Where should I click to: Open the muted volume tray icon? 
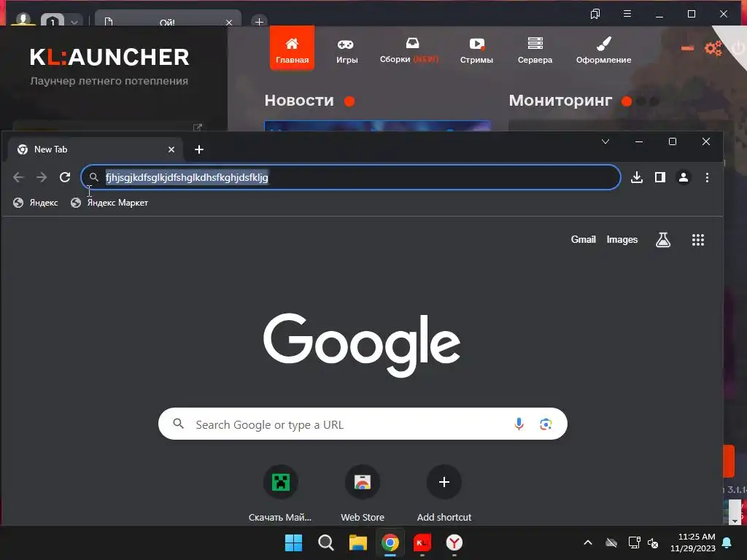tap(653, 542)
